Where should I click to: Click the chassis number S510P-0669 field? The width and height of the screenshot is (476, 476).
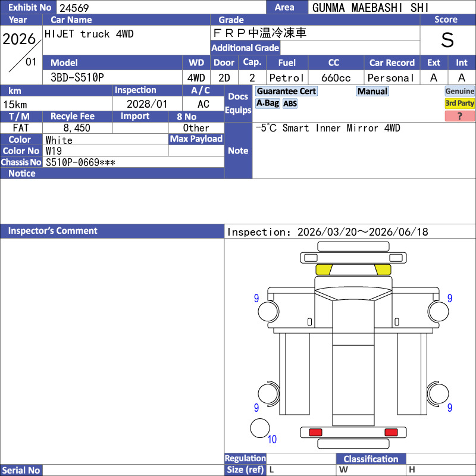pyautogui.click(x=133, y=162)
